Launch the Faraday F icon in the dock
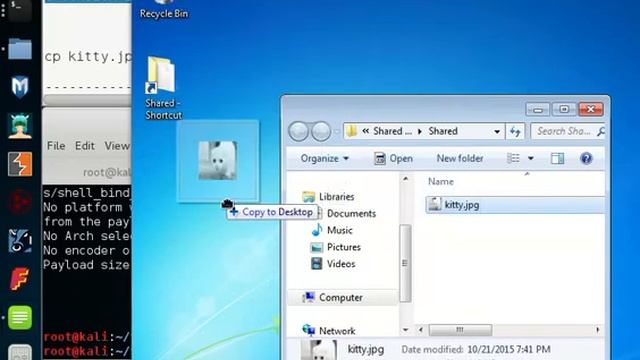The height and width of the screenshot is (360, 640). 20,279
